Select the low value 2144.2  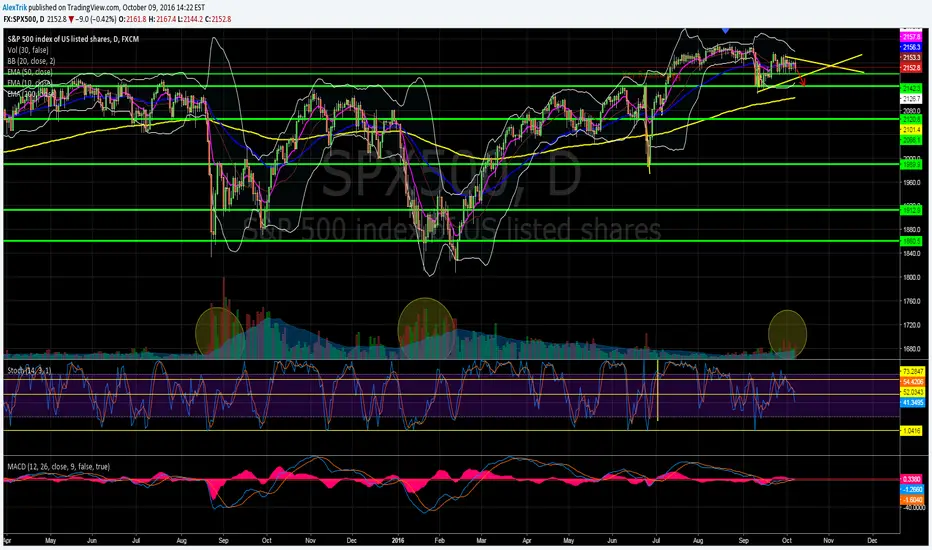(194, 19)
